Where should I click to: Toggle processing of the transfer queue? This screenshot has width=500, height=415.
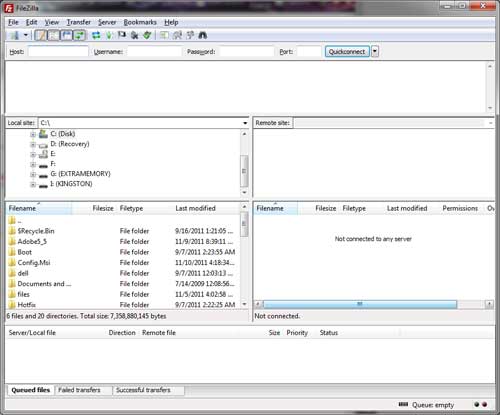coord(109,35)
